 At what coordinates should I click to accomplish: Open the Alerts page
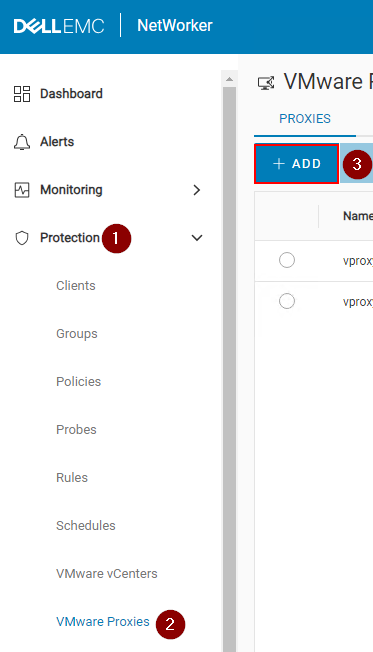click(57, 142)
